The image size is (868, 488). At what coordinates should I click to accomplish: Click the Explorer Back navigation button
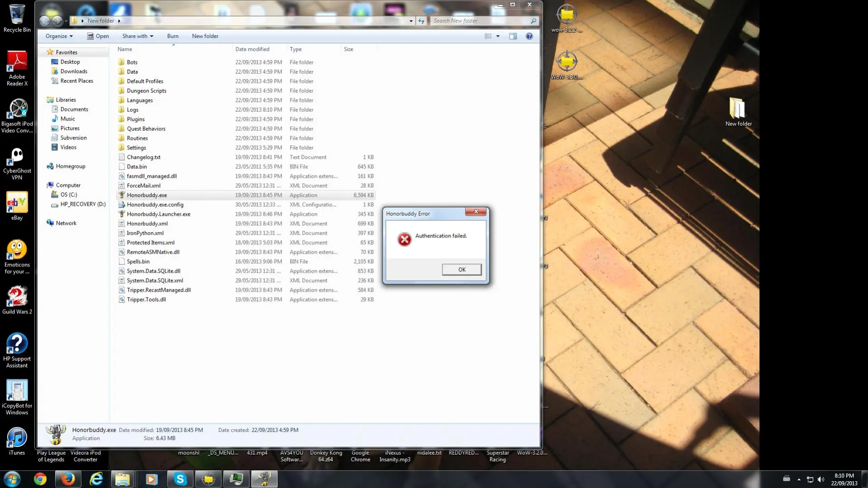[x=44, y=21]
